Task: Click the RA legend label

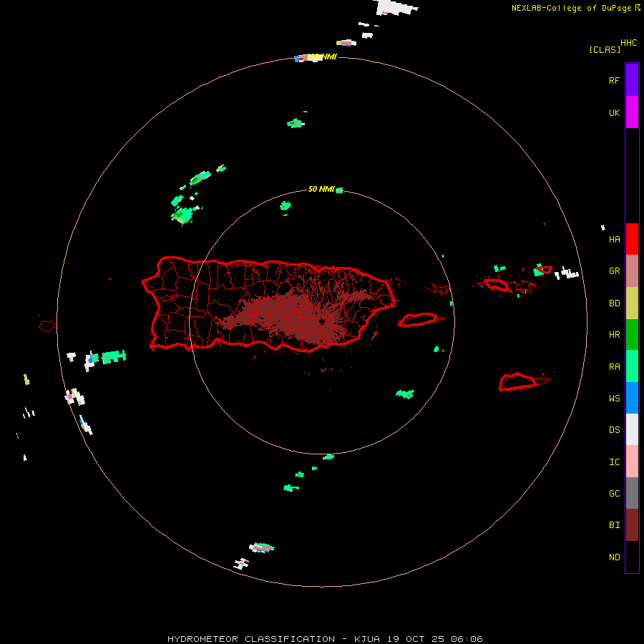Action: coord(614,367)
